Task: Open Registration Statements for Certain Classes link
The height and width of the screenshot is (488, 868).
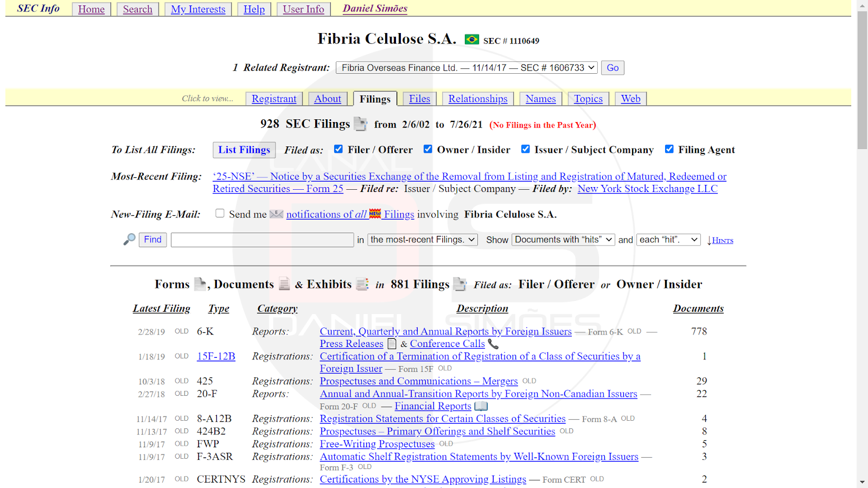Action: click(443, 419)
